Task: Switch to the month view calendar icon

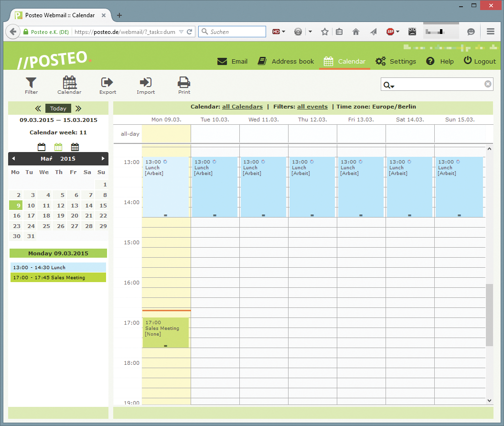Action: pos(75,147)
